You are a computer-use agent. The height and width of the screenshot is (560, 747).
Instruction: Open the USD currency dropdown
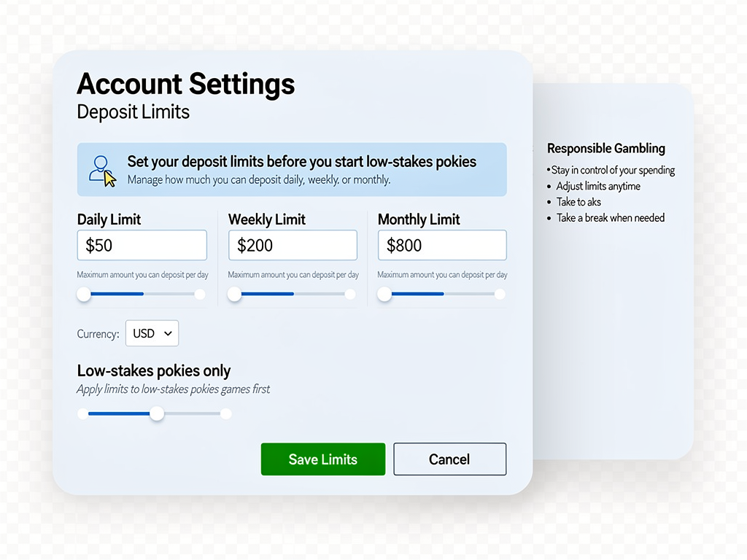pyautogui.click(x=152, y=333)
